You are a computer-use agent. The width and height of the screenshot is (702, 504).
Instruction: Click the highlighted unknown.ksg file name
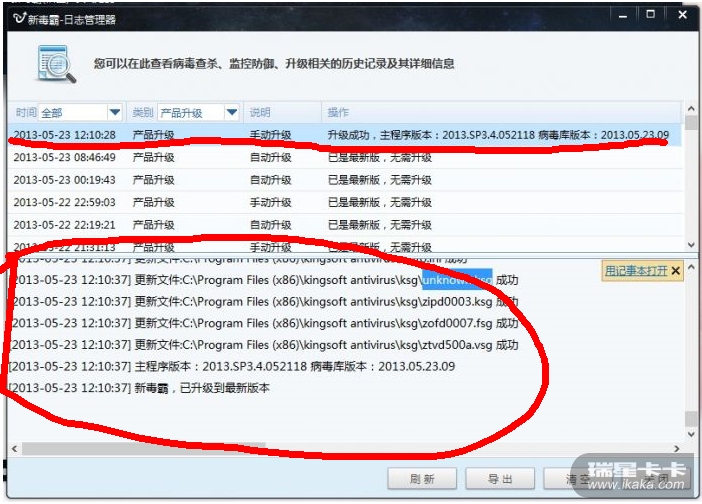click(457, 280)
